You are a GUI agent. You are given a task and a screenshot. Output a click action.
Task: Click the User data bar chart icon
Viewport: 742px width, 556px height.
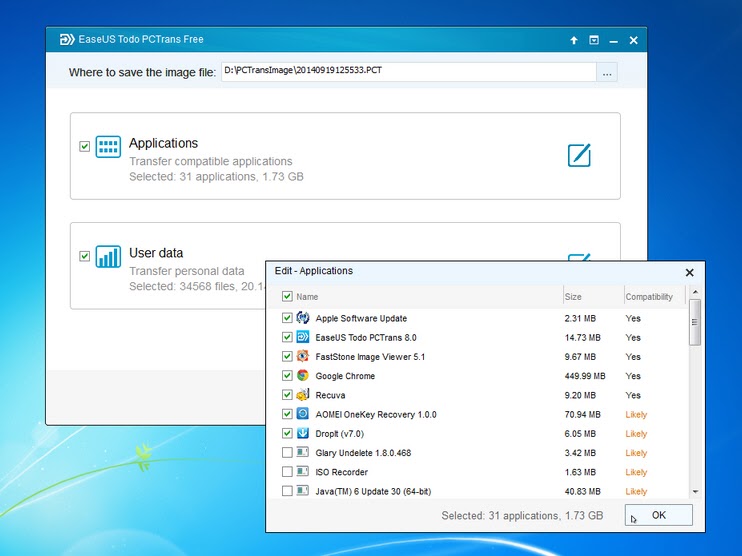point(108,256)
